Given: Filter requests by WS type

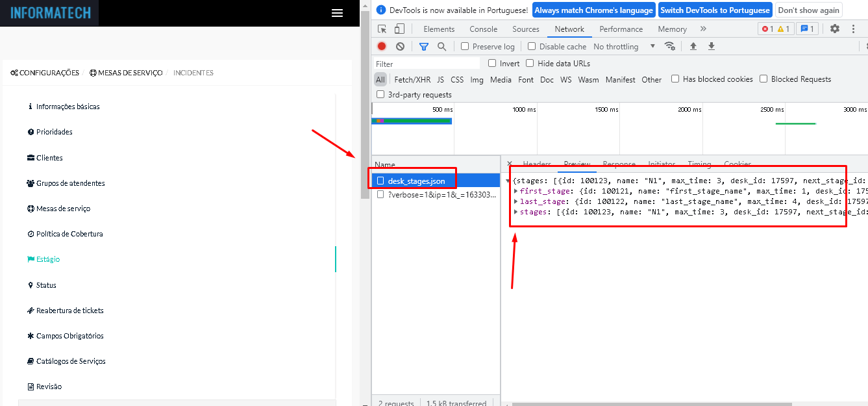Looking at the screenshot, I should point(566,79).
